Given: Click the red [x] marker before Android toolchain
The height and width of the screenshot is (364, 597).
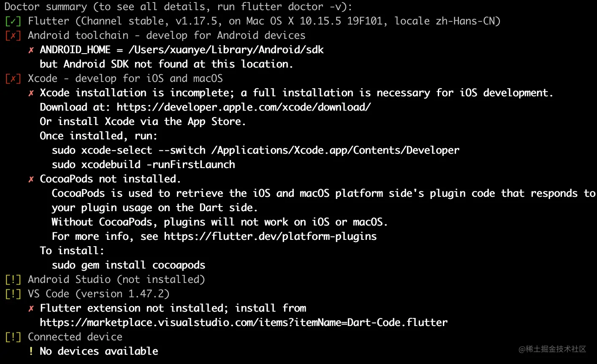Looking at the screenshot, I should coord(13,35).
